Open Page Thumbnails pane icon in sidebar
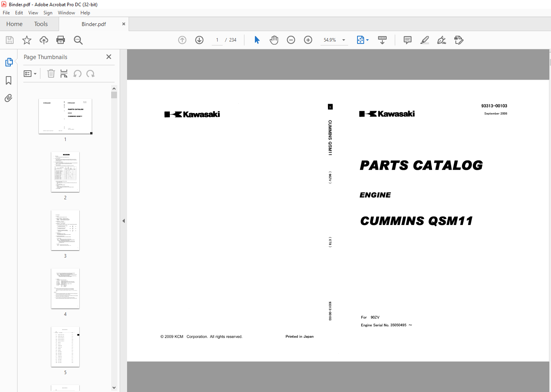 (9, 62)
